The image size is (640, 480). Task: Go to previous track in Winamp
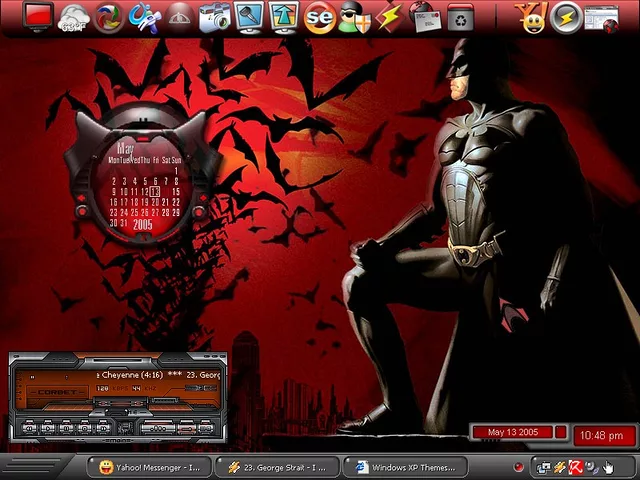point(29,428)
